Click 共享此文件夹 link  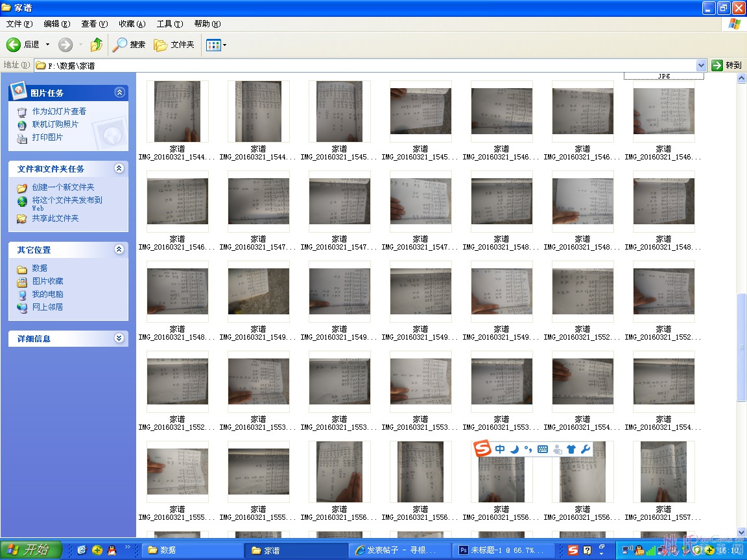pyautogui.click(x=55, y=218)
